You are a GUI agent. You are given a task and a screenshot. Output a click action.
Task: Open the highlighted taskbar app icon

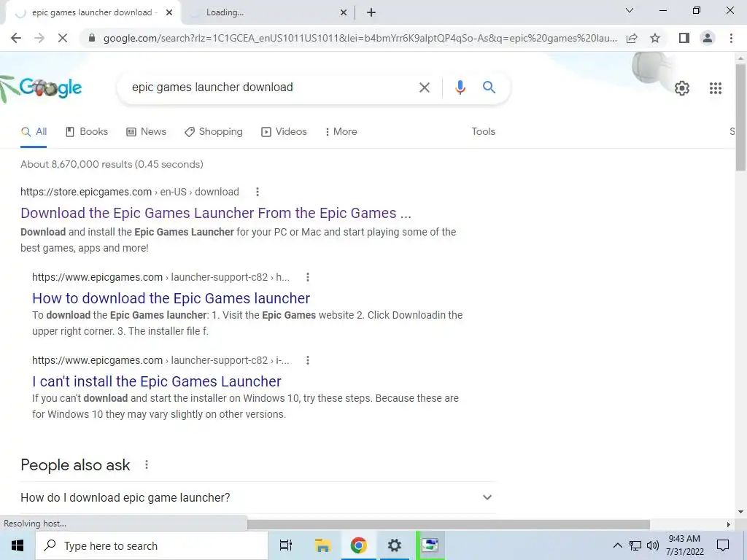[430, 545]
